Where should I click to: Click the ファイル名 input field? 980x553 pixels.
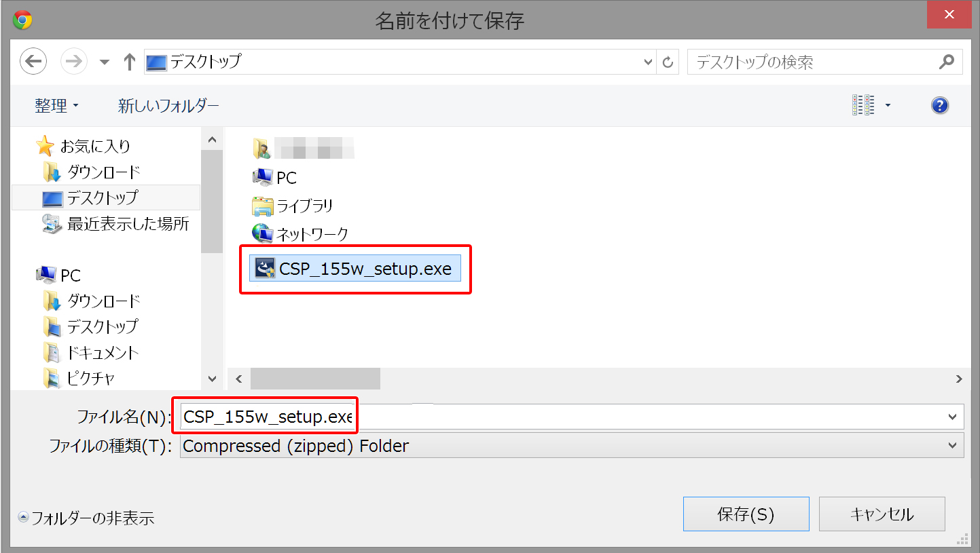point(572,417)
